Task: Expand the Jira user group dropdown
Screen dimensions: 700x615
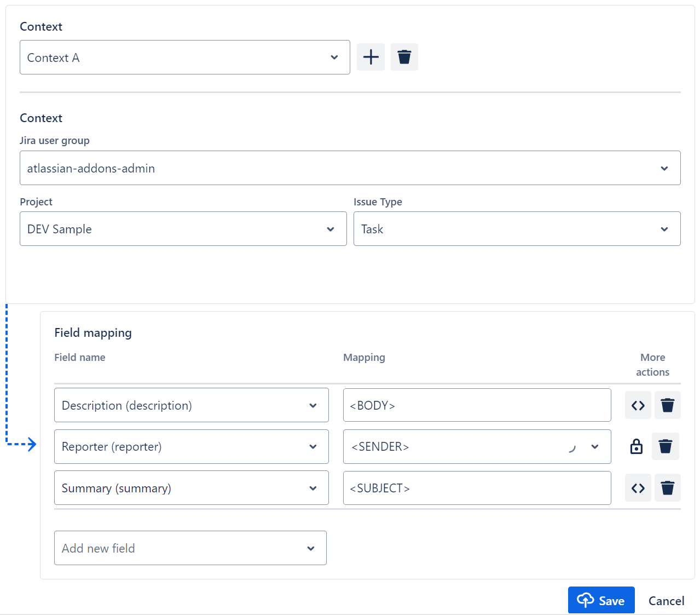Action: click(x=350, y=168)
